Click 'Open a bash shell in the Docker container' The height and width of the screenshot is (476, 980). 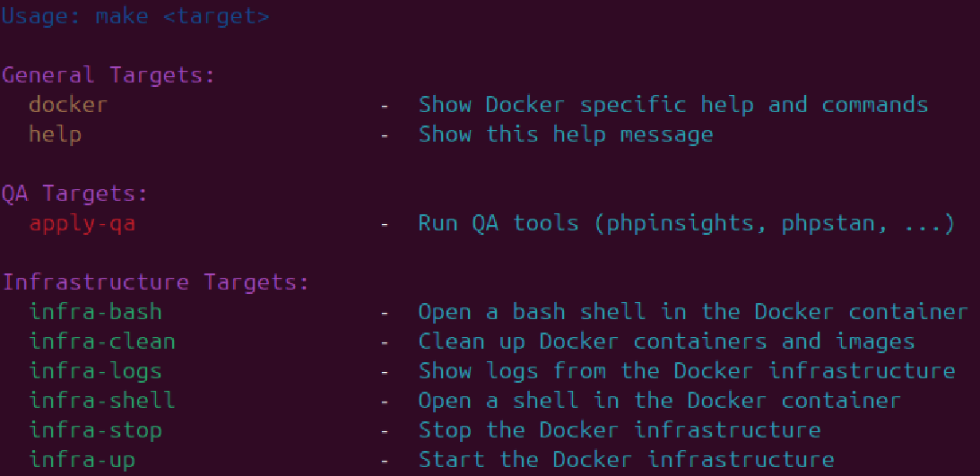tap(692, 312)
